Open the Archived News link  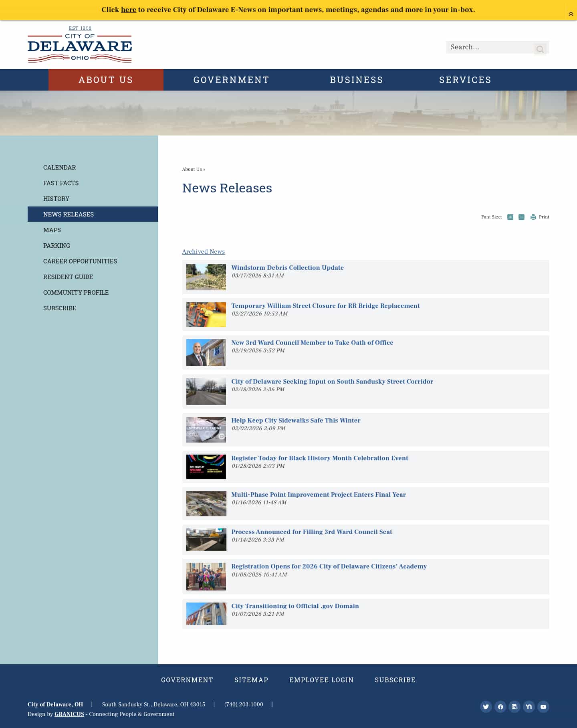click(204, 252)
